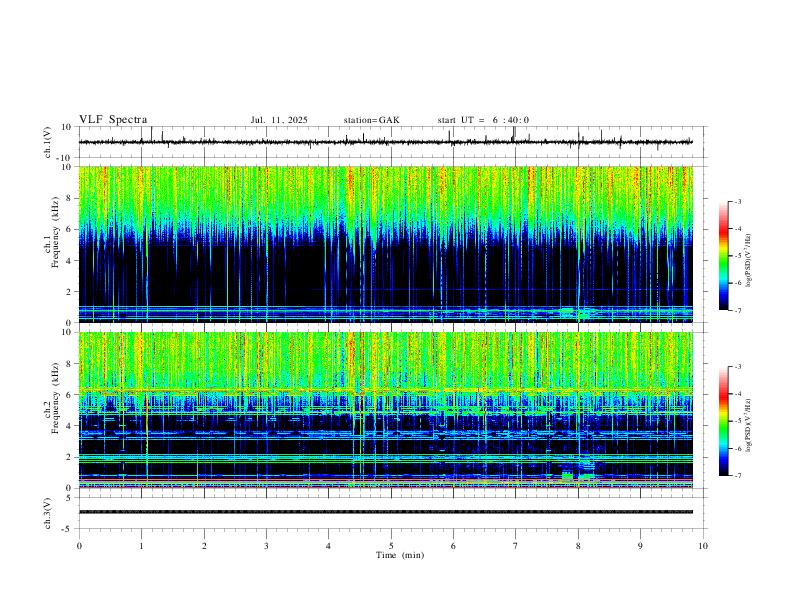This screenshot has height=612, width=792.
Task: Click the '-3' label on ch.1 colorbar
Action: coord(738,201)
